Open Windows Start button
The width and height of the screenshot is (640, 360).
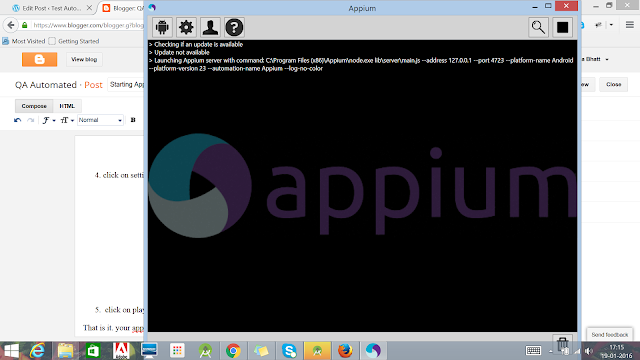point(11,351)
